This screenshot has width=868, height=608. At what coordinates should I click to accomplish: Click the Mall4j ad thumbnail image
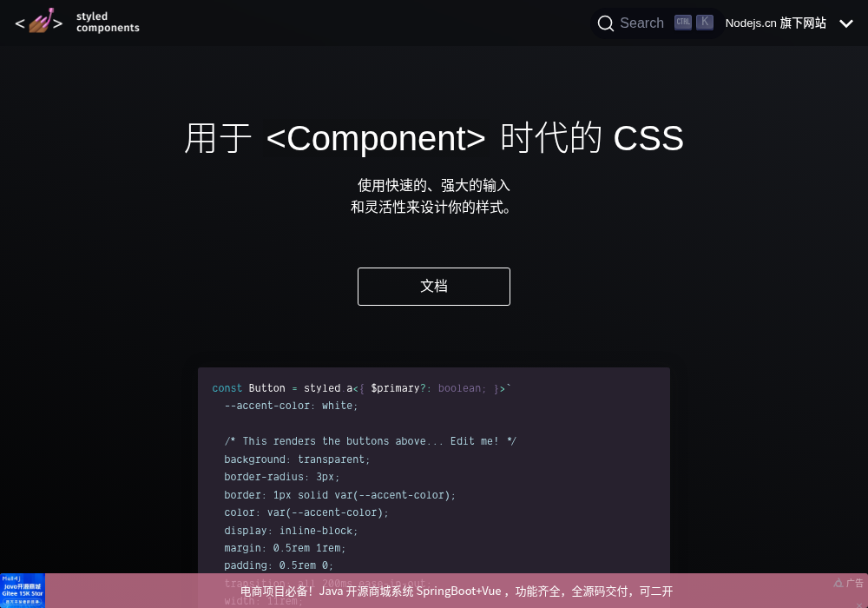(x=23, y=591)
